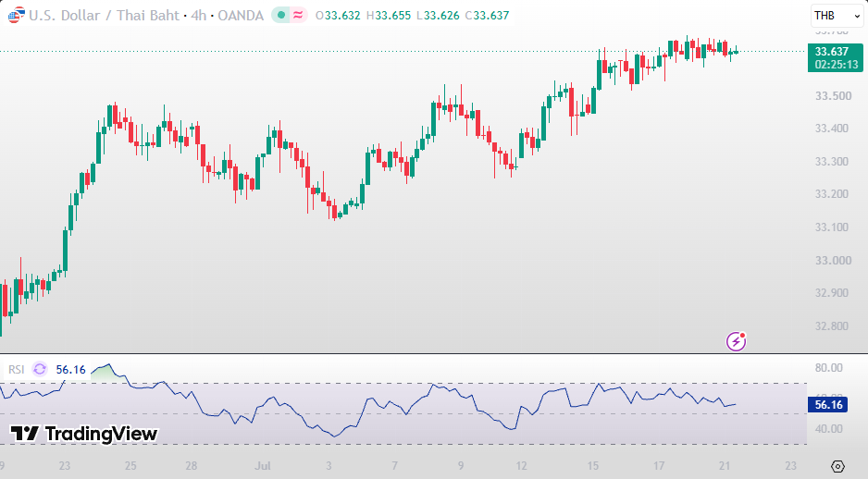Click the 33.000 price scale level

click(833, 260)
